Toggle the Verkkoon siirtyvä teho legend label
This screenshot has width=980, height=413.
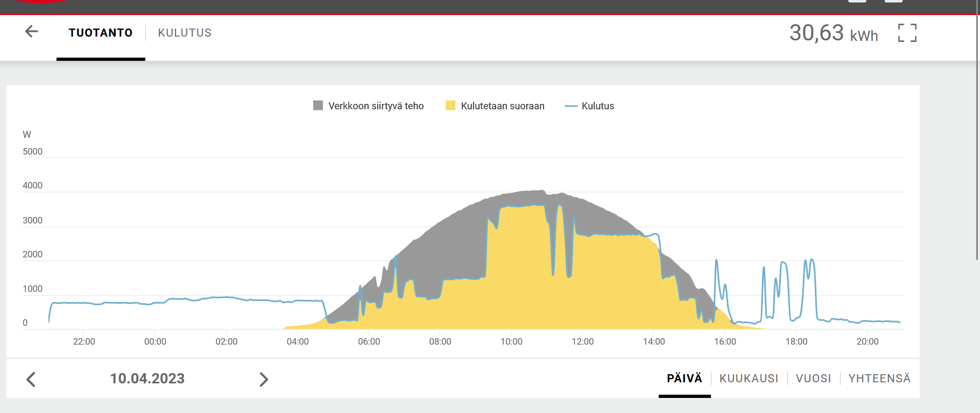[376, 106]
